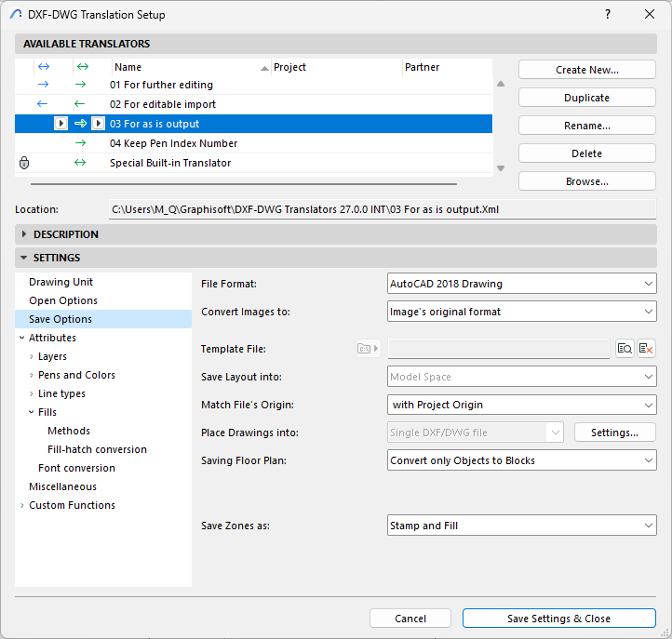The image size is (672, 639).
Task: Expand the Layers tree node
Action: tap(31, 356)
